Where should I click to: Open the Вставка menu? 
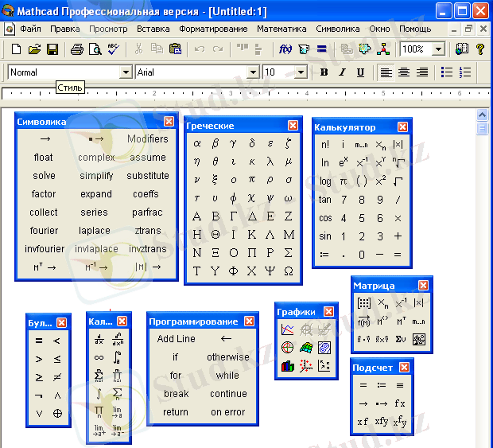click(153, 29)
